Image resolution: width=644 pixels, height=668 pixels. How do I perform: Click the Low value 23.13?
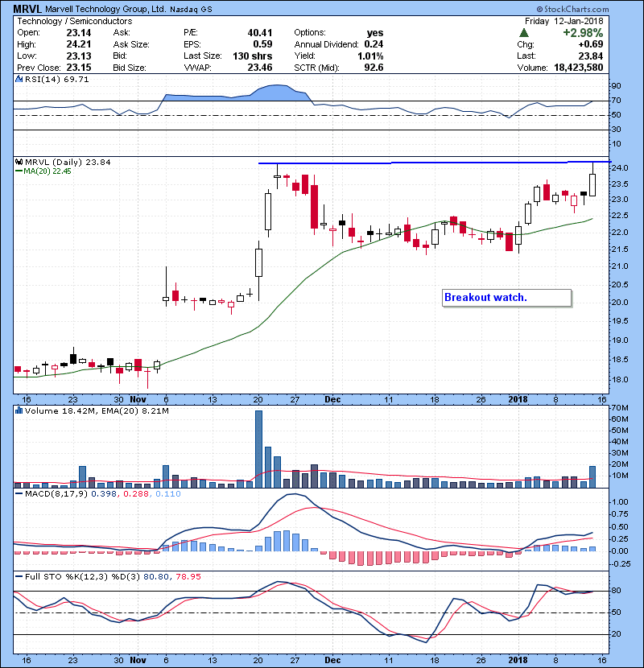(x=79, y=56)
